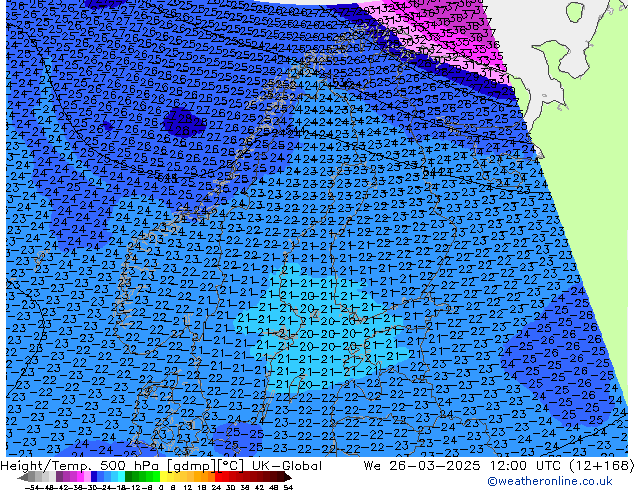Click the "[gdmp]" unit label in title

click(192, 466)
